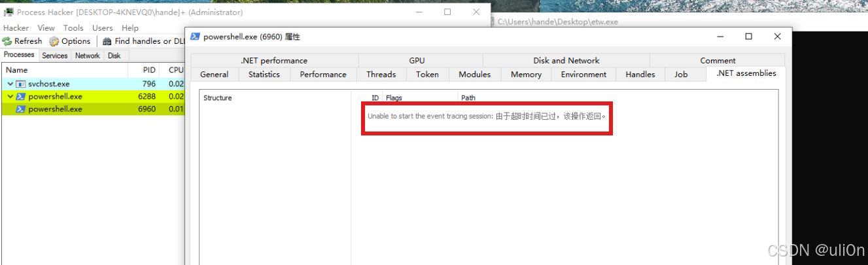Close the powershell.exe properties dialog
This screenshot has width=868, height=265.
(x=777, y=37)
